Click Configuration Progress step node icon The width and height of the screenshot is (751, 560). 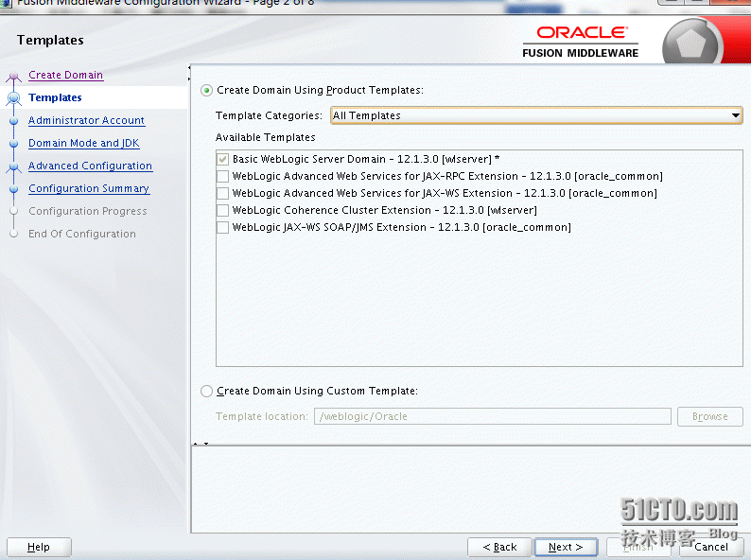[14, 211]
